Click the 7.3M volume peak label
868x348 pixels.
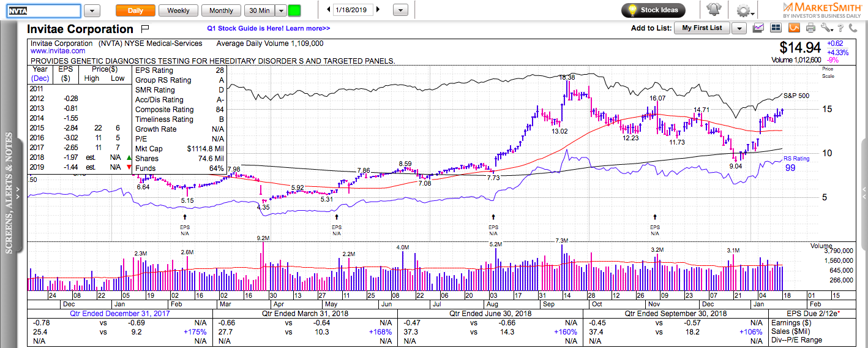pos(562,240)
